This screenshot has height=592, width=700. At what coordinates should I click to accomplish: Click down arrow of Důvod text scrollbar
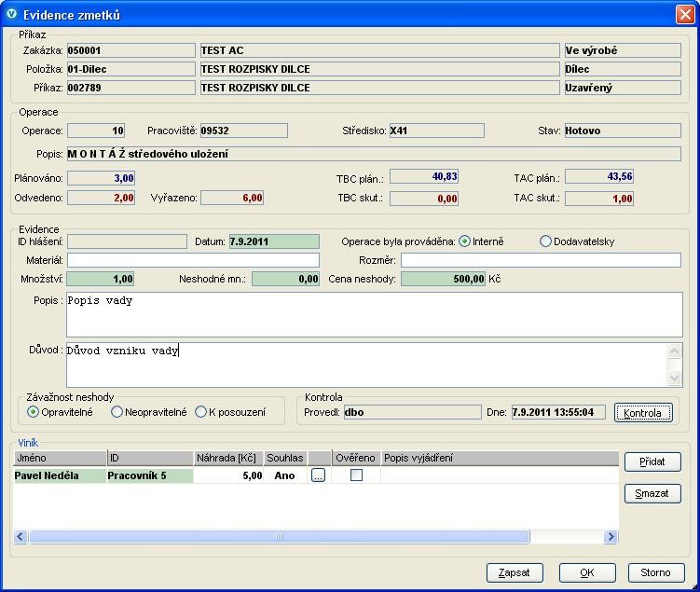pos(674,379)
